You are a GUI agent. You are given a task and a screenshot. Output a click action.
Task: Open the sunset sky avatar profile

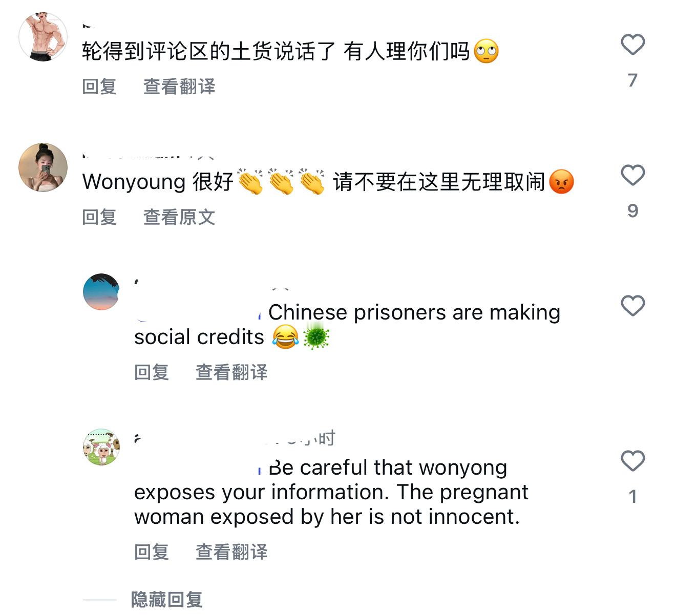pyautogui.click(x=101, y=292)
